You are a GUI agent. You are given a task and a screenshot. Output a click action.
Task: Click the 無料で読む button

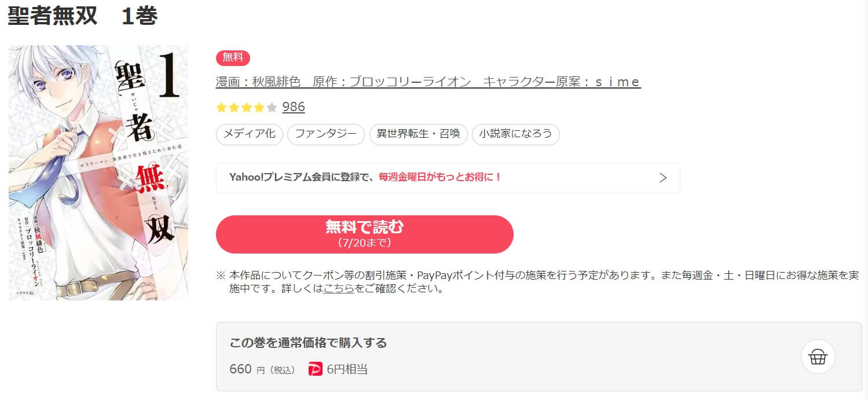click(x=365, y=234)
